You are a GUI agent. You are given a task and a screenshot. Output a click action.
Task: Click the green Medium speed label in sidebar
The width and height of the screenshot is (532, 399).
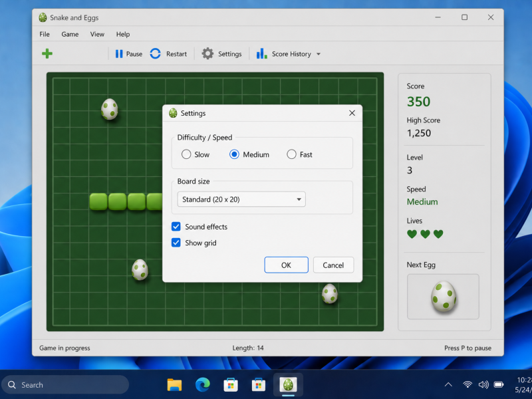click(x=422, y=202)
